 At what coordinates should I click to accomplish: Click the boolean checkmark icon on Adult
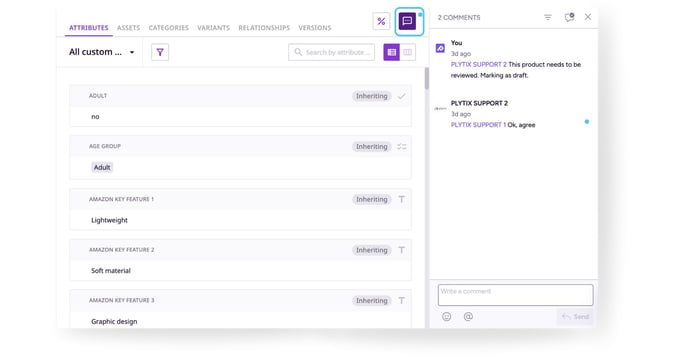coord(401,96)
